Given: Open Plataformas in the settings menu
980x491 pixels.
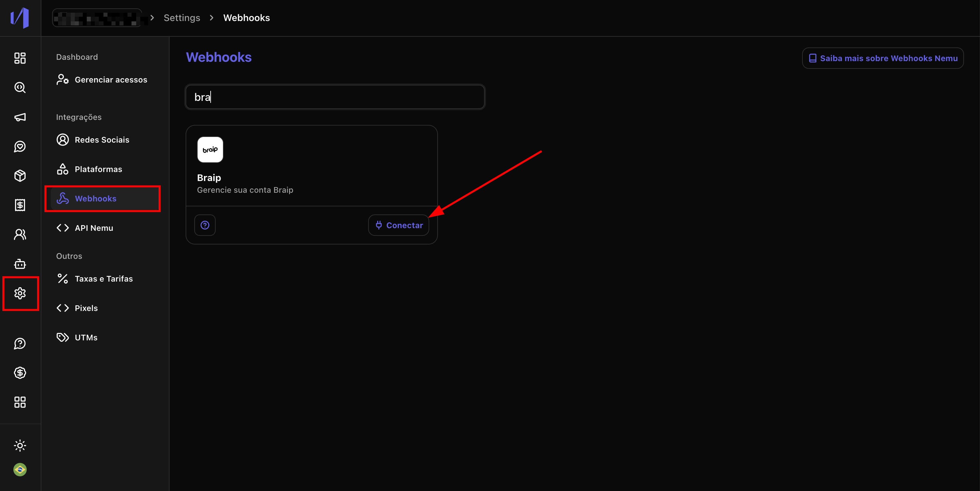Looking at the screenshot, I should (98, 169).
